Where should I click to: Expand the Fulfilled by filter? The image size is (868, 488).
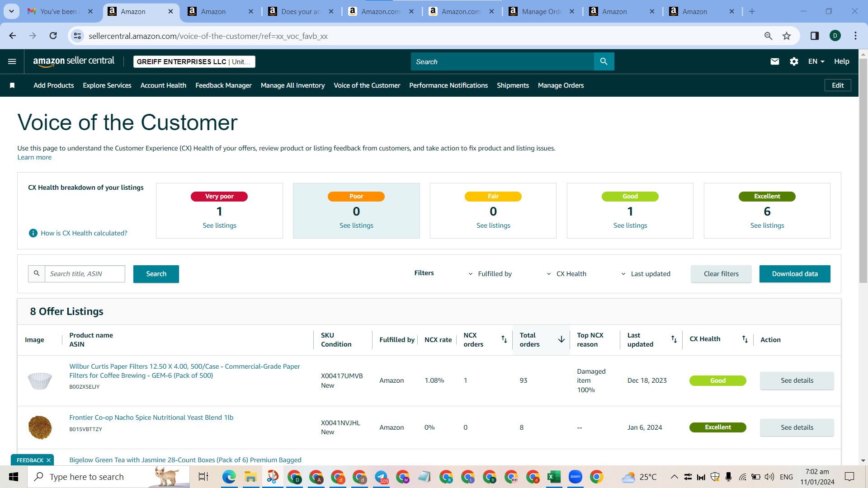490,274
